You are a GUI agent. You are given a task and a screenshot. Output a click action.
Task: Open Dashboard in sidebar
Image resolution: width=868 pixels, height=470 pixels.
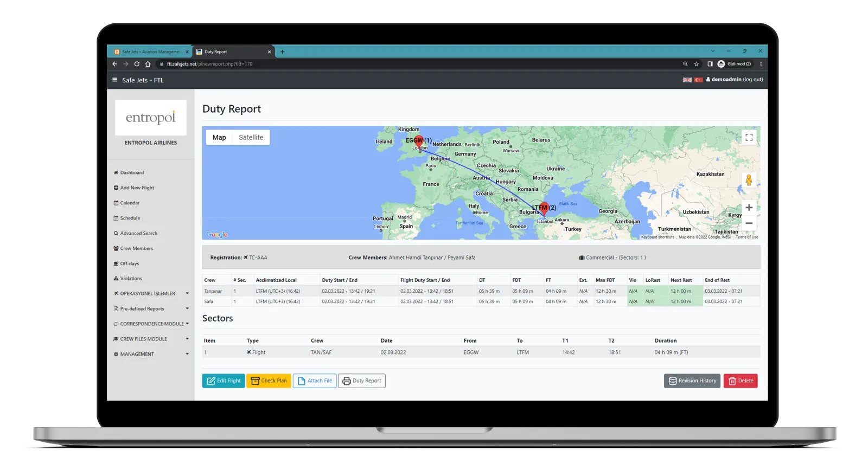coord(129,172)
